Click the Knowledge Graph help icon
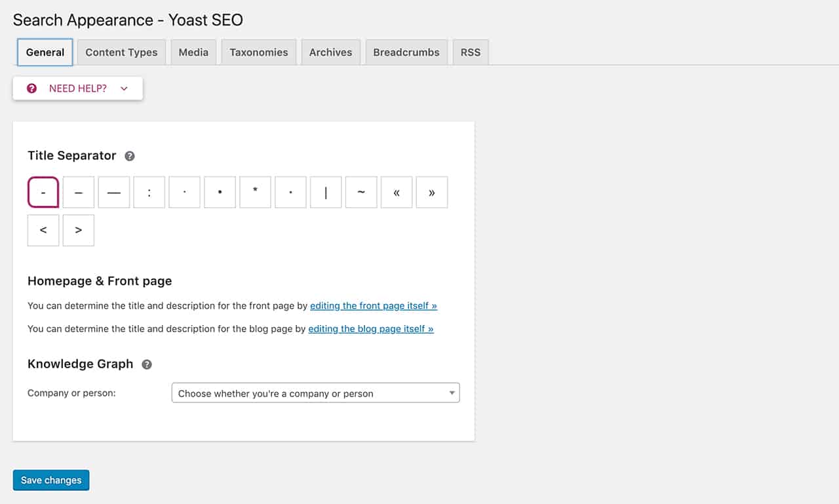This screenshot has width=839, height=504. (x=147, y=364)
